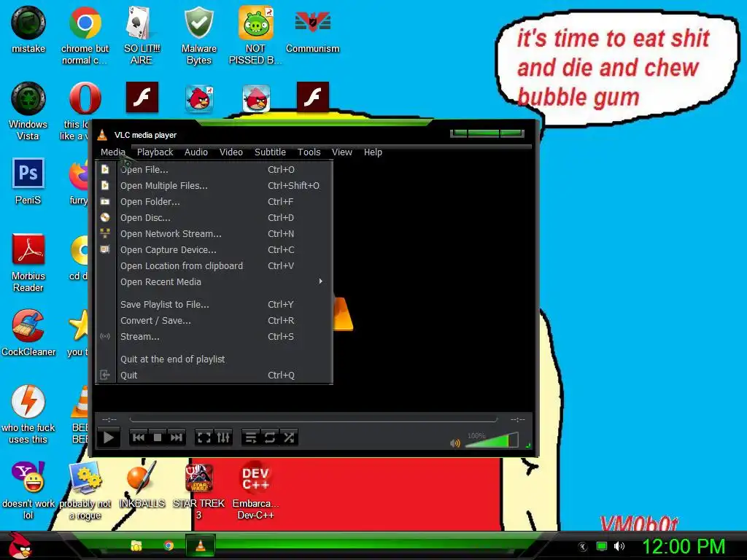
Task: Show extended settings equalizer icon
Action: [x=223, y=437]
